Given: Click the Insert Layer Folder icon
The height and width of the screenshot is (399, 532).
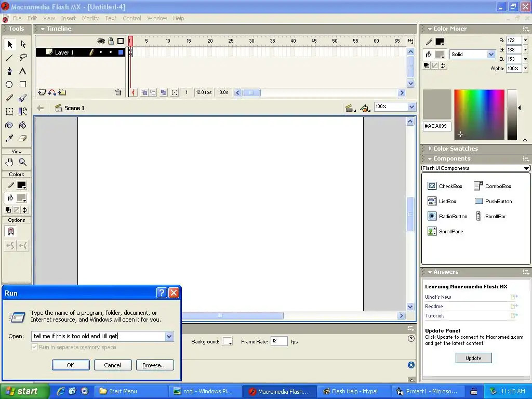Looking at the screenshot, I should pos(62,92).
